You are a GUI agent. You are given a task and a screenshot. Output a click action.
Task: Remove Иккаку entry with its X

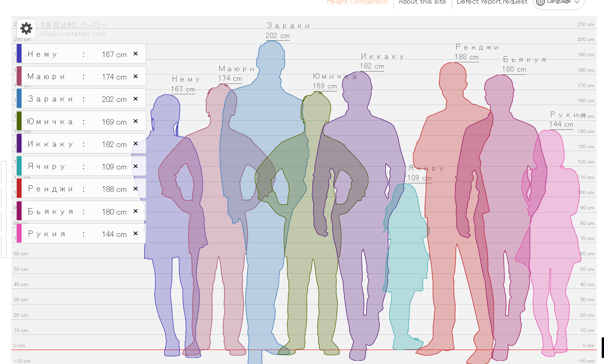coord(135,143)
